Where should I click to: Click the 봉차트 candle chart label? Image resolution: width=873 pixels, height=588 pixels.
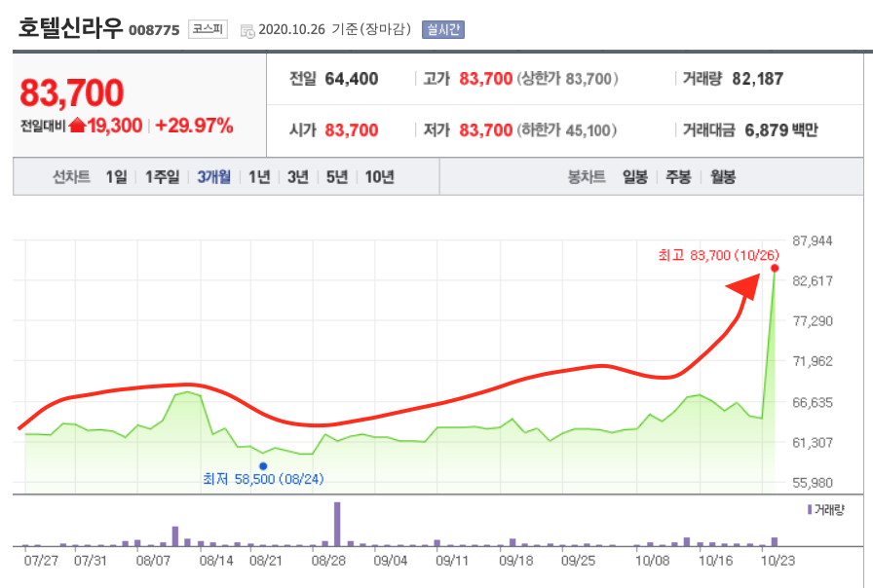click(587, 177)
